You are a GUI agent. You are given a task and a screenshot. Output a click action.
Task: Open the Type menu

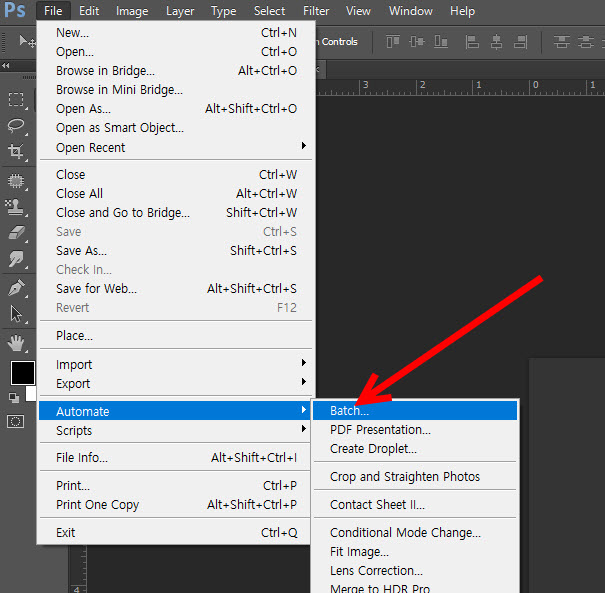[x=223, y=11]
